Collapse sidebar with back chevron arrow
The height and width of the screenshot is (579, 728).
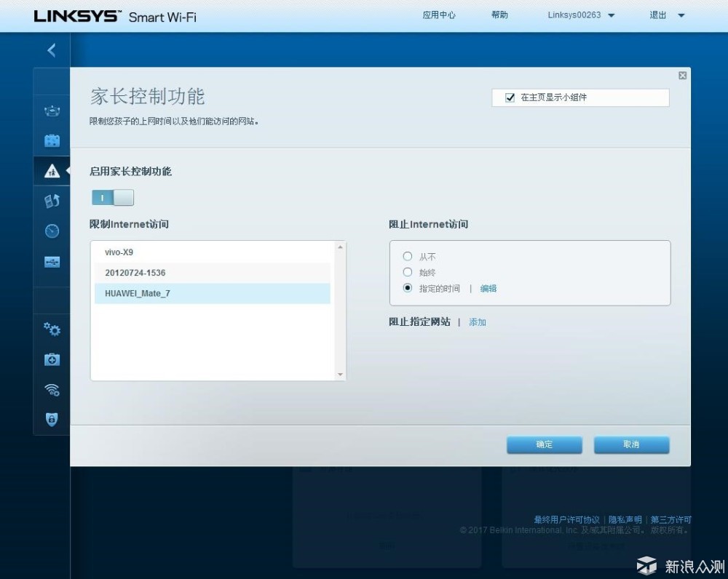click(x=52, y=50)
